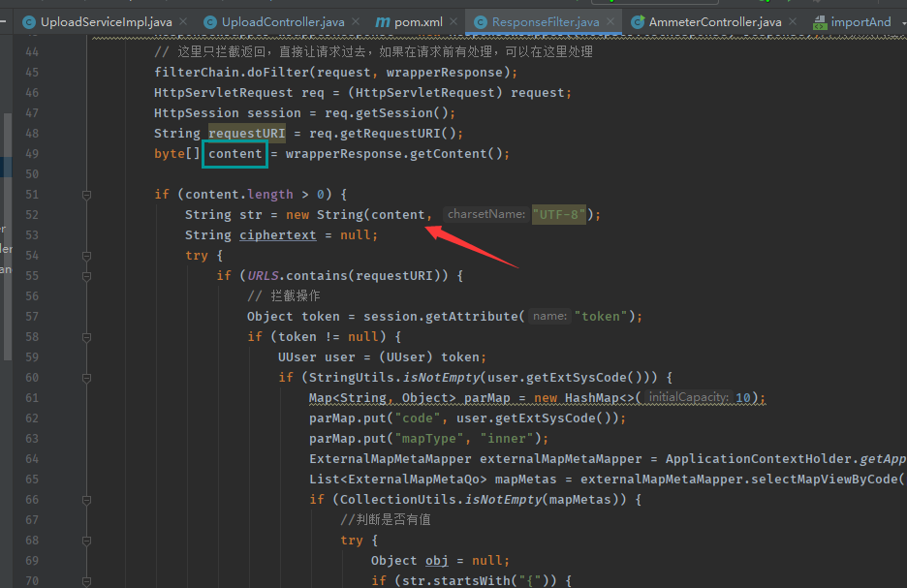Screen dimensions: 907x588
Task: Click the "UTF-8" string literal
Action: click(x=559, y=214)
